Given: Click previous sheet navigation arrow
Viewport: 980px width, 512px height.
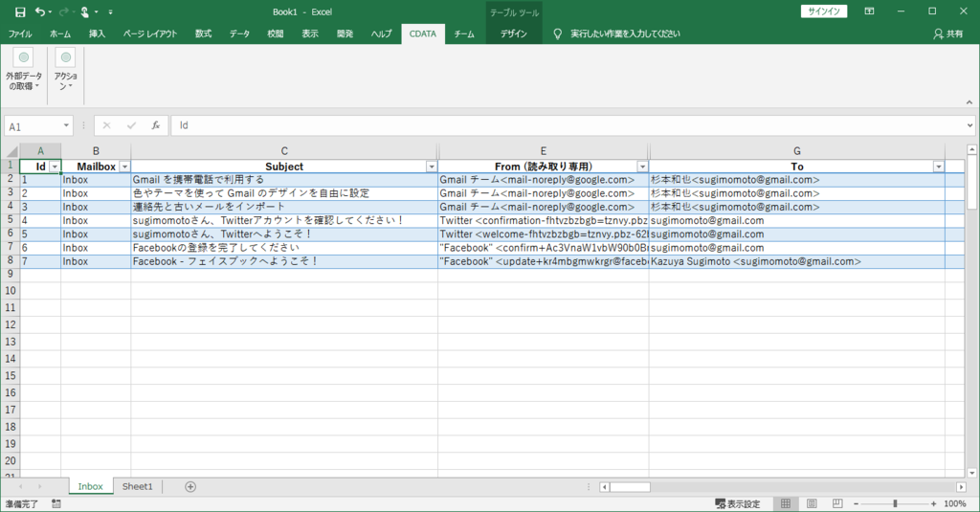Looking at the screenshot, I should (21, 486).
